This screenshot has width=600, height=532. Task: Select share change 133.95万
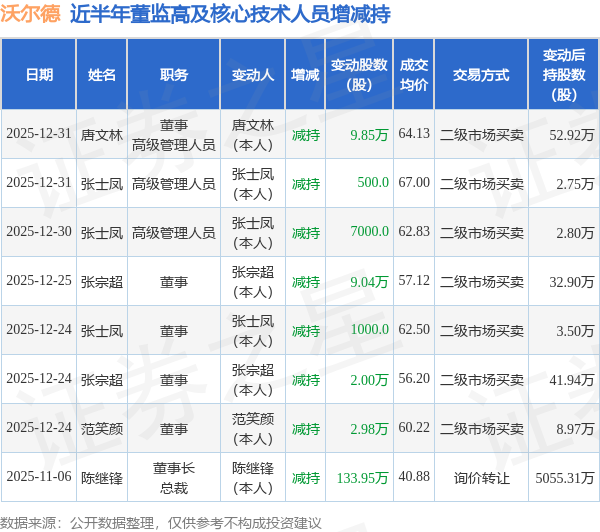tap(362, 478)
